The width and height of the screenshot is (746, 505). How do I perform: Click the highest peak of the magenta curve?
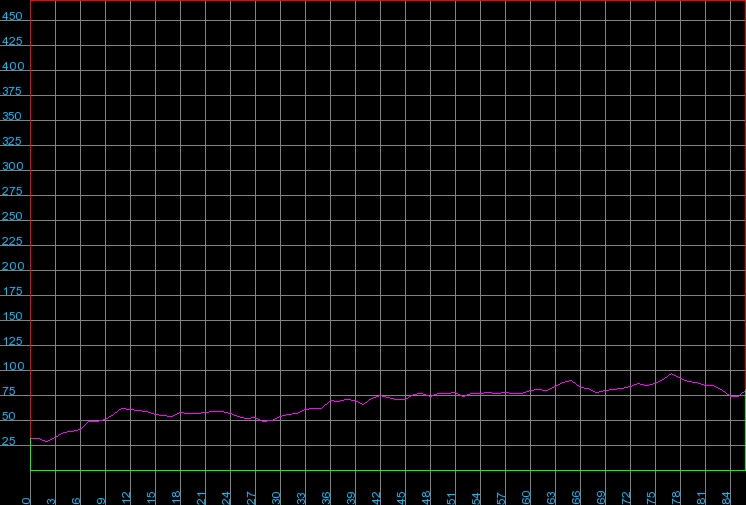(x=672, y=374)
